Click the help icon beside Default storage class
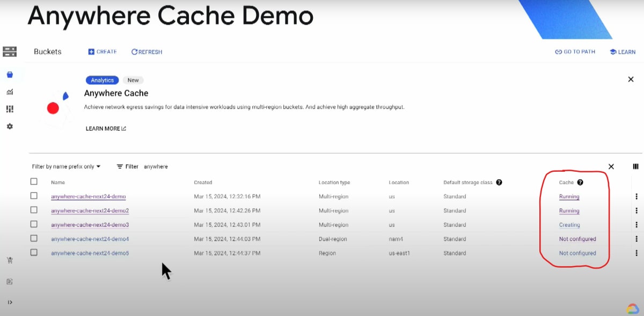This screenshot has width=644, height=316. pyautogui.click(x=499, y=182)
